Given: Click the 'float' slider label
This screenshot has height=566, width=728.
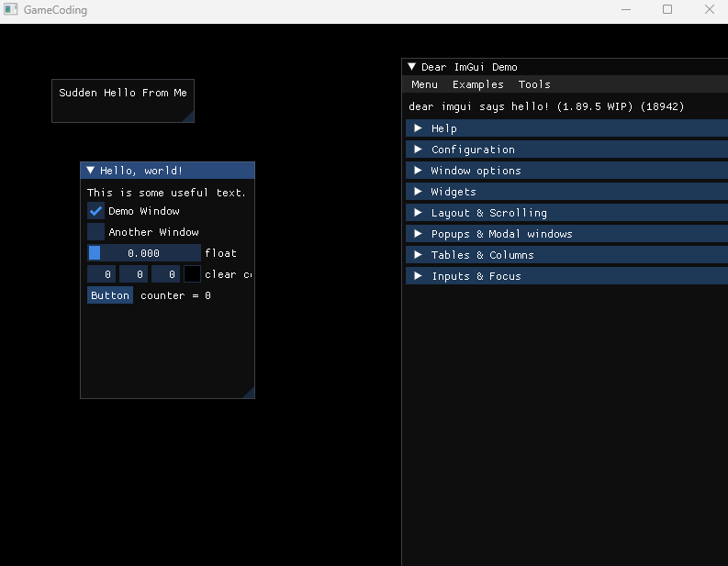Looking at the screenshot, I should 220,253.
